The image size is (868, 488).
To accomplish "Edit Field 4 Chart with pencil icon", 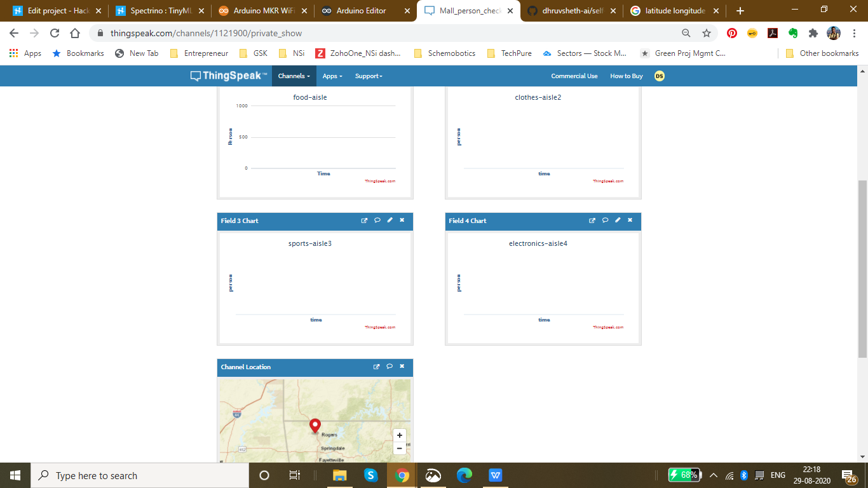I will pyautogui.click(x=618, y=220).
